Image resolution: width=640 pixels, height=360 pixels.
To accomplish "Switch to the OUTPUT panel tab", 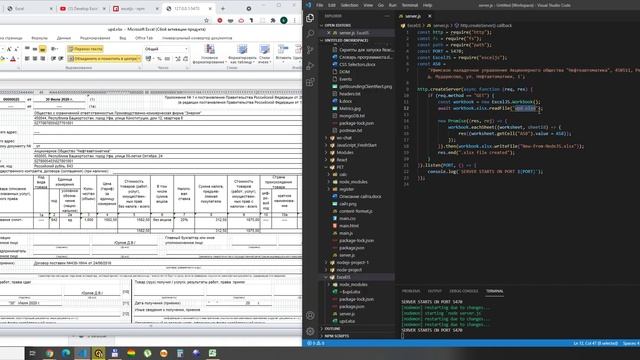I will 434,291.
